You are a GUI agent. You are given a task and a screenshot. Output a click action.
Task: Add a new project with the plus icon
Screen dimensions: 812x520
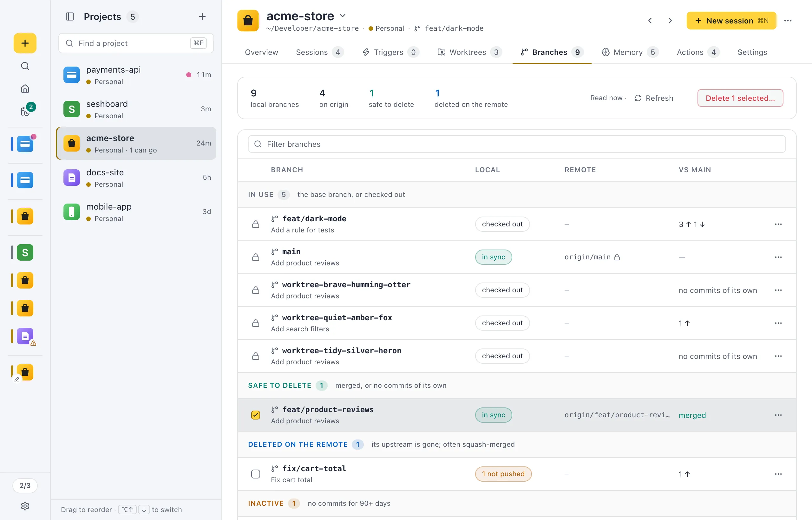click(202, 16)
